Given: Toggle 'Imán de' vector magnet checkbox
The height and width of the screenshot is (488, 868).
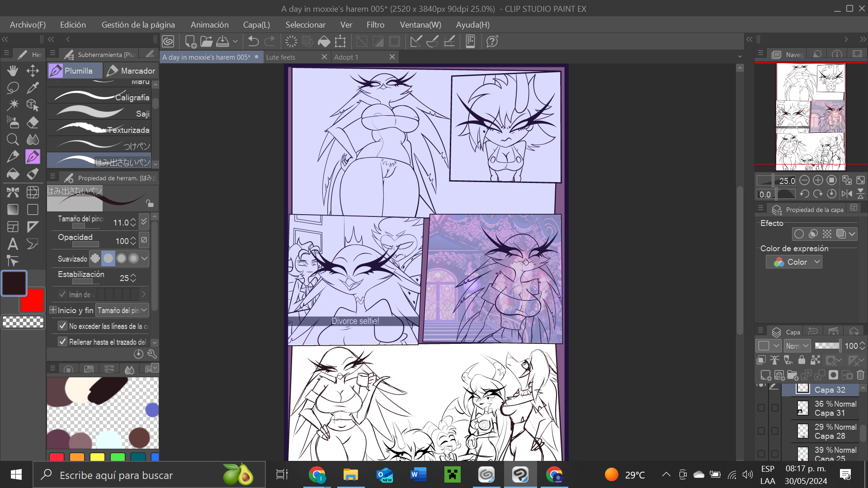Looking at the screenshot, I should pyautogui.click(x=63, y=294).
